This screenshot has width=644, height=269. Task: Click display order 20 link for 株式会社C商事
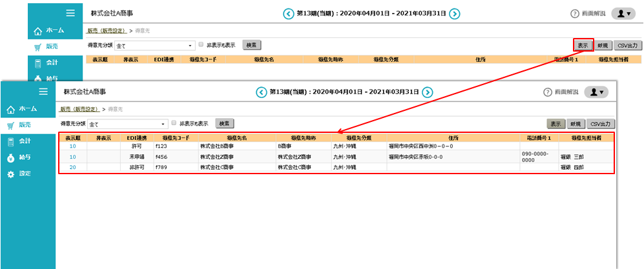(72, 167)
